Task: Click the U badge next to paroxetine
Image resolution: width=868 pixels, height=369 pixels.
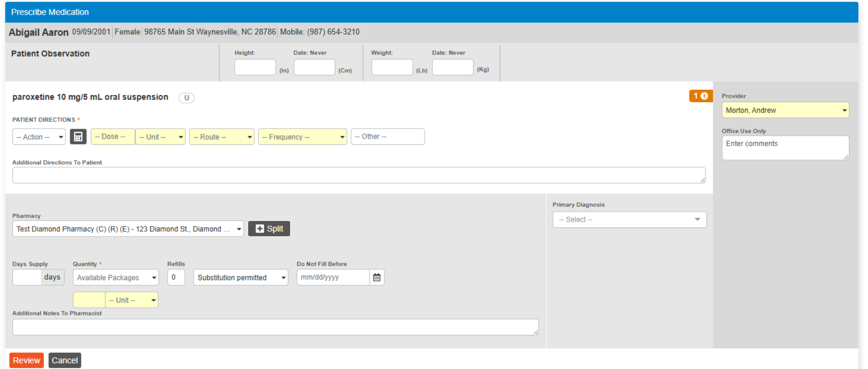Action: point(186,98)
